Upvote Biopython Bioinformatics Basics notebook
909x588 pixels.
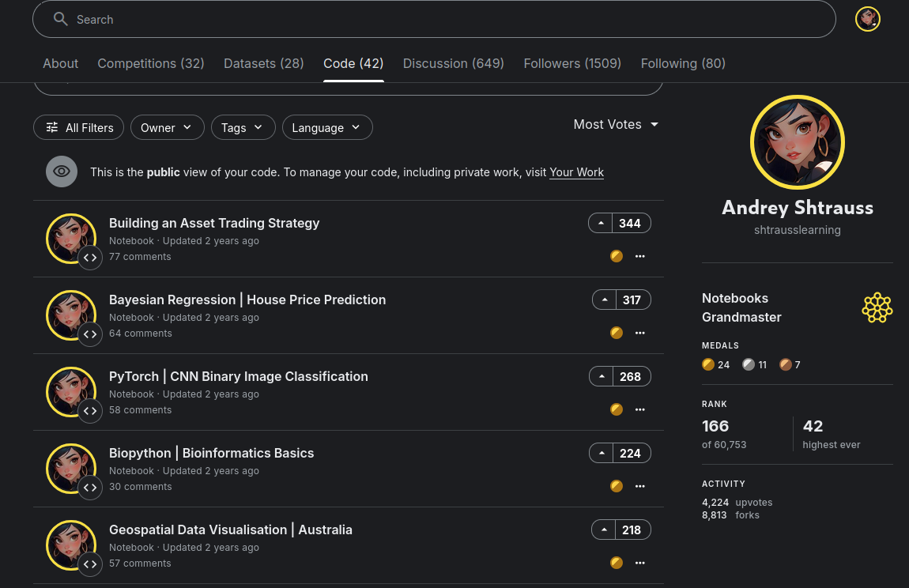[602, 453]
